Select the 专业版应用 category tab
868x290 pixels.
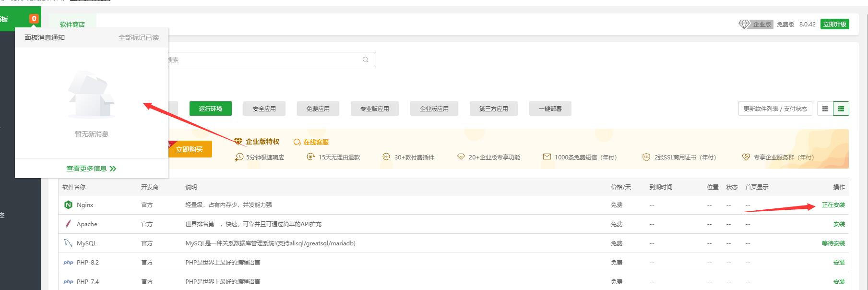click(x=375, y=109)
